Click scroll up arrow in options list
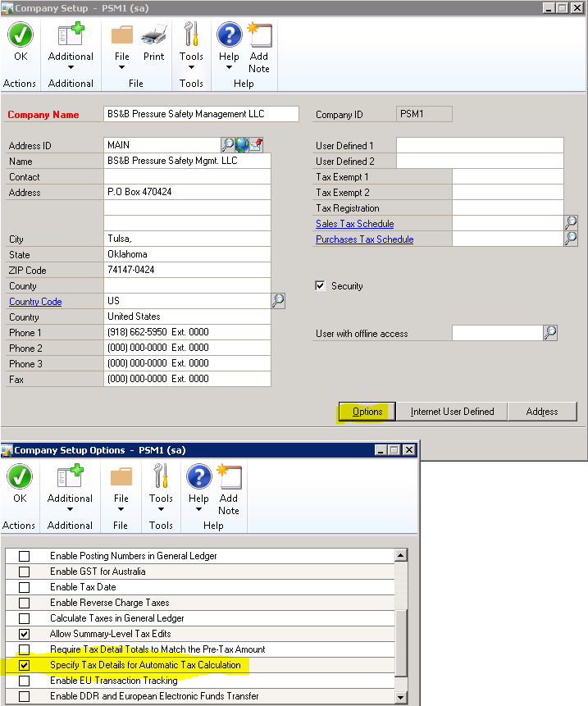The width and height of the screenshot is (588, 706). click(x=401, y=555)
